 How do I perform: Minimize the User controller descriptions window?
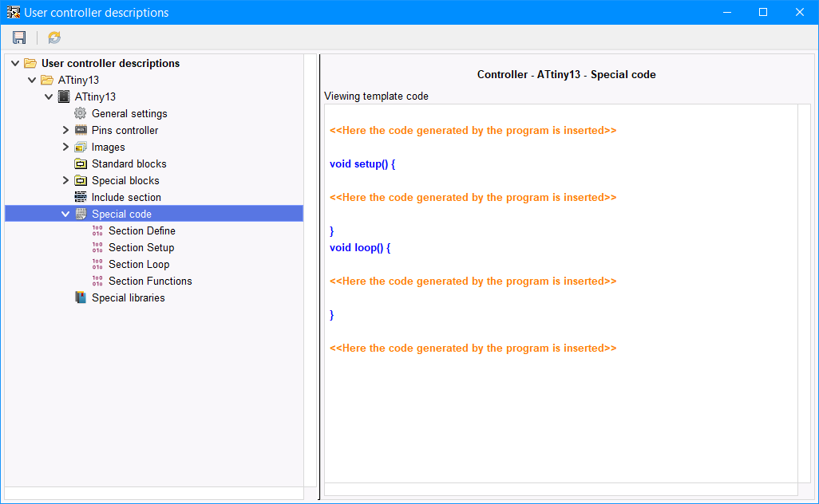[x=727, y=12]
